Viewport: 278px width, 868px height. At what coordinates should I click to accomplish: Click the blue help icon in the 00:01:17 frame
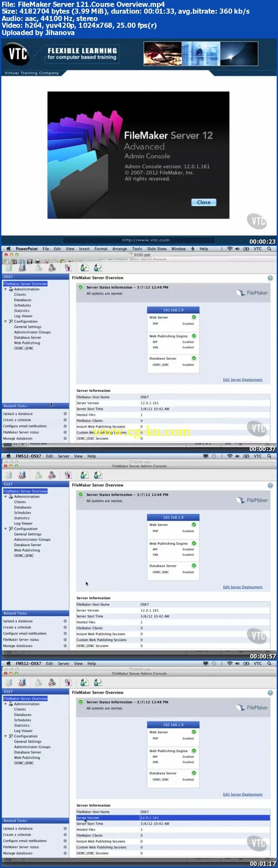coord(270,693)
